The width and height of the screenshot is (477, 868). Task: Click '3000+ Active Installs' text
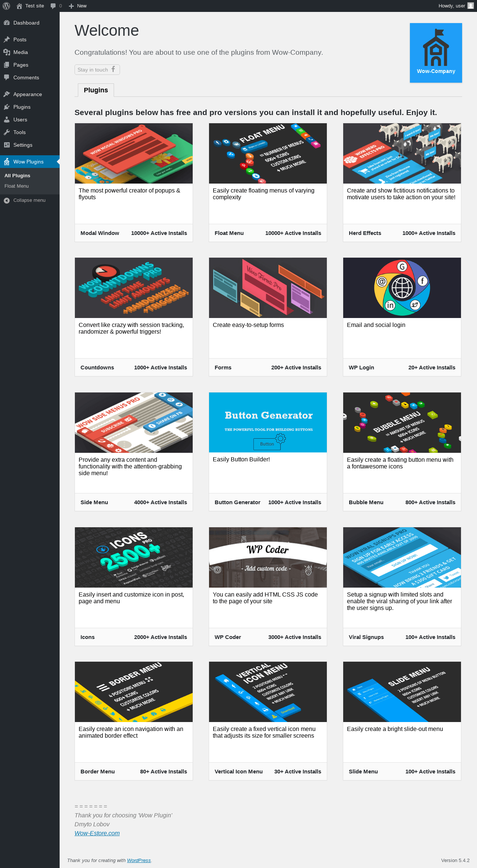[x=295, y=637]
